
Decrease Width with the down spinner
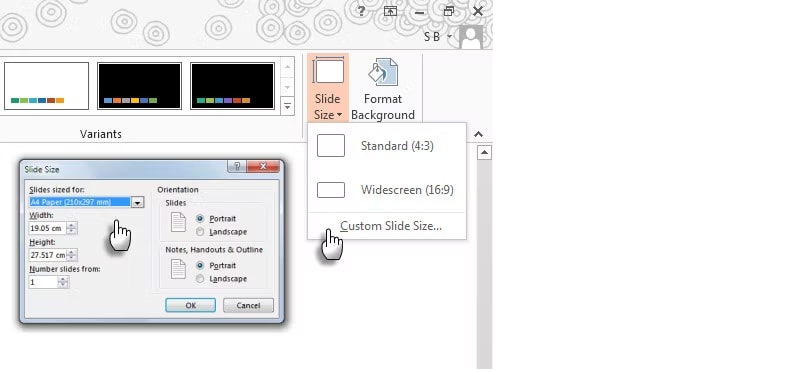(x=72, y=231)
